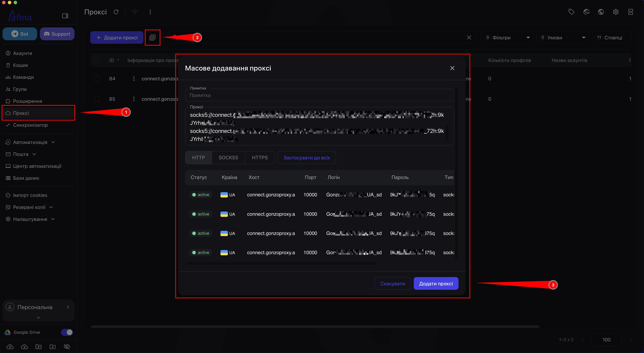Open the settings gear in top bar
Screen dimensions: 644x353
coord(616,12)
